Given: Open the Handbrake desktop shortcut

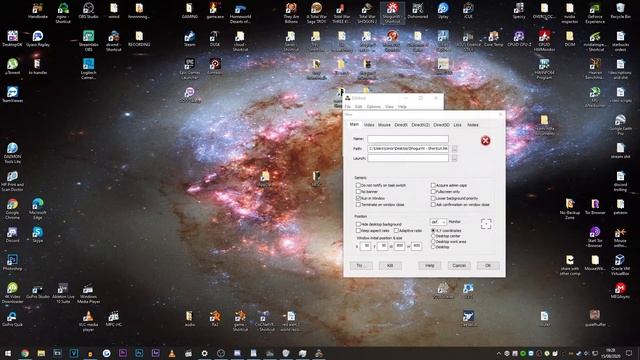Looking at the screenshot, I should [x=38, y=11].
